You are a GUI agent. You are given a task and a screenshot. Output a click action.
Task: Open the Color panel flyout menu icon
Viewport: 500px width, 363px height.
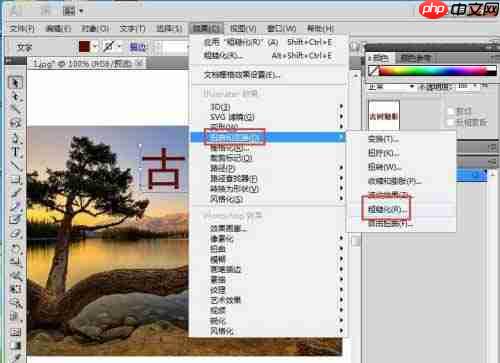pyautogui.click(x=495, y=58)
